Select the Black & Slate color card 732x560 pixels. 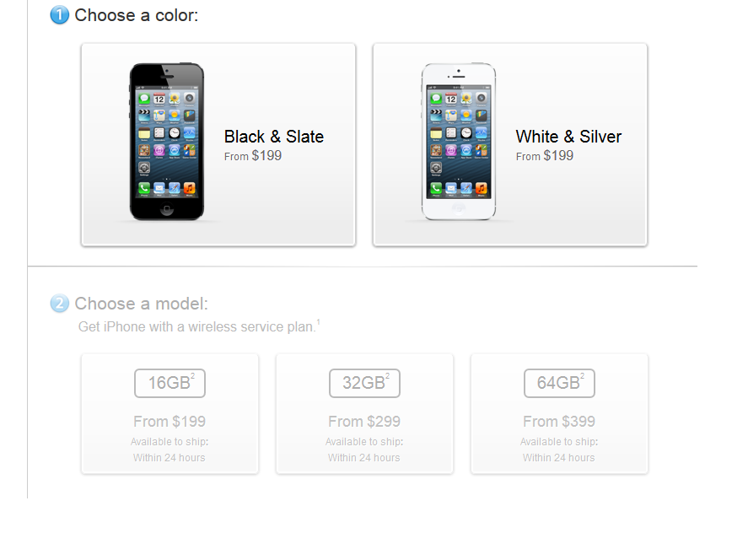click(218, 145)
